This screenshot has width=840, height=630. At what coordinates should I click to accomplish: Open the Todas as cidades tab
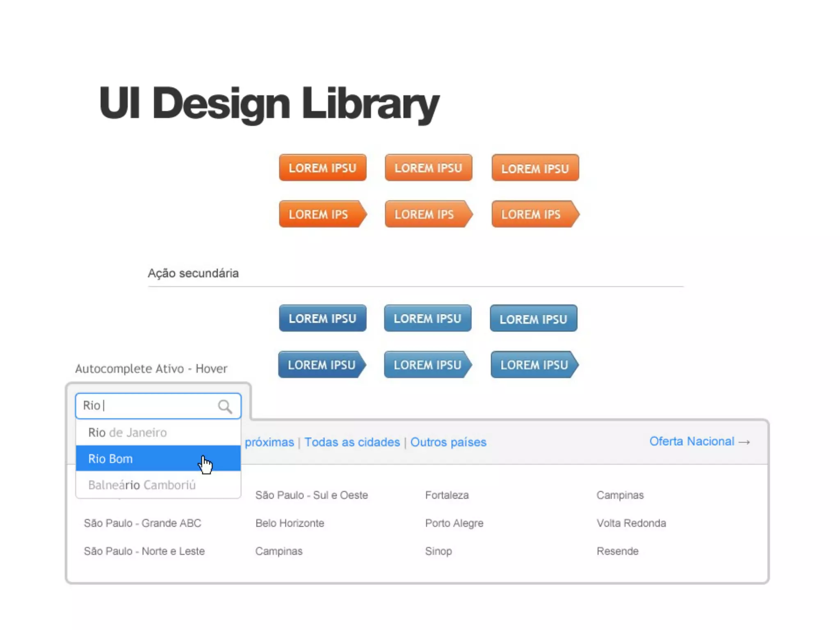pyautogui.click(x=352, y=442)
